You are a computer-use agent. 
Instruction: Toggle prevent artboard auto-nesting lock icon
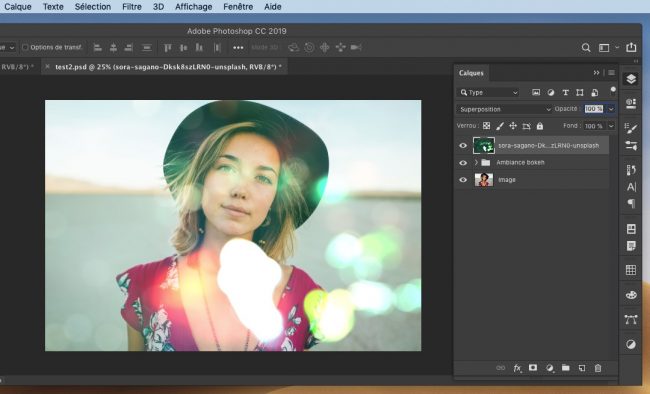[526, 126]
